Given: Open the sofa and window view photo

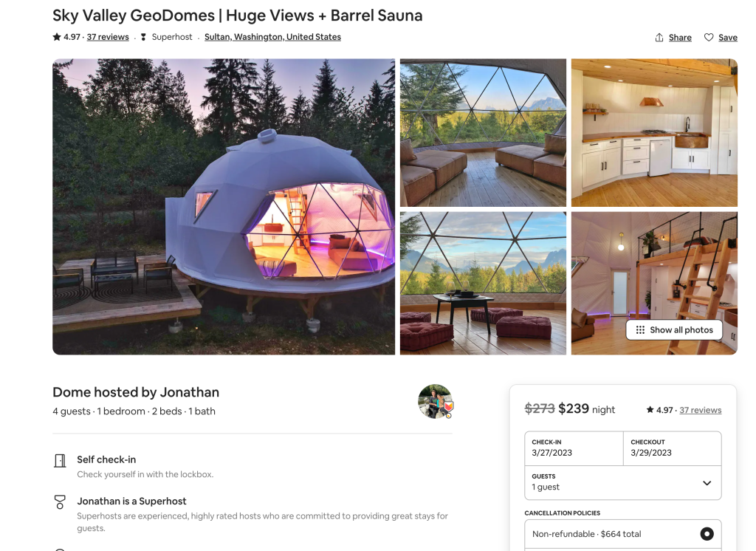Looking at the screenshot, I should [483, 133].
